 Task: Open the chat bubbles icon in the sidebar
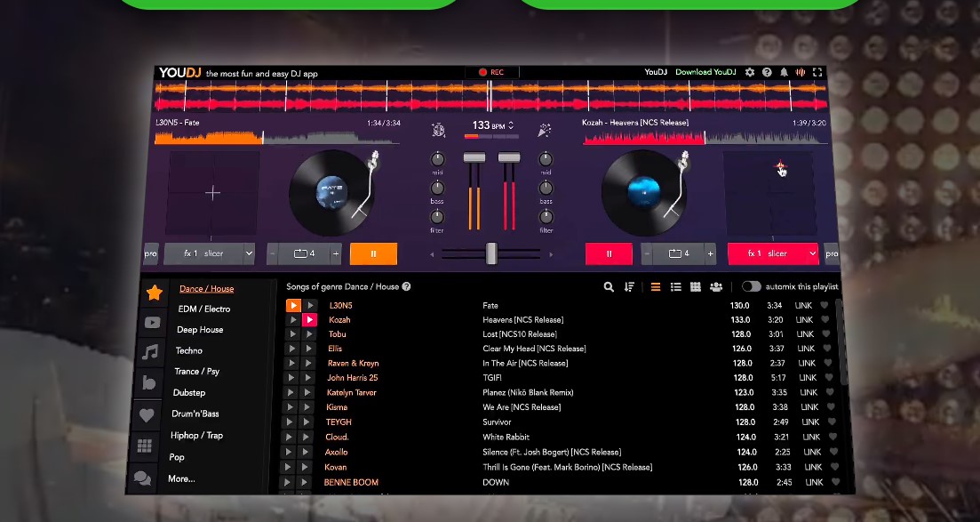pyautogui.click(x=142, y=478)
